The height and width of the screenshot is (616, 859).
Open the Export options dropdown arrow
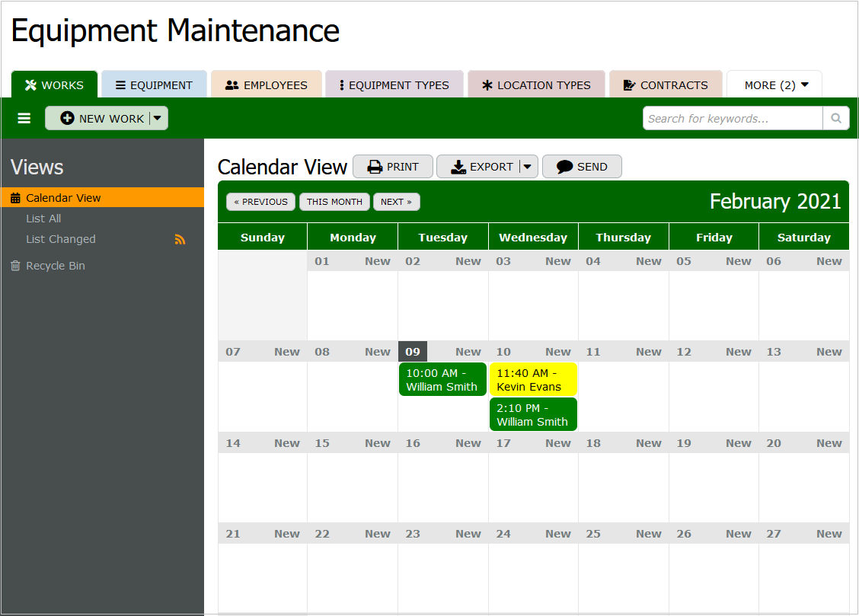click(527, 167)
